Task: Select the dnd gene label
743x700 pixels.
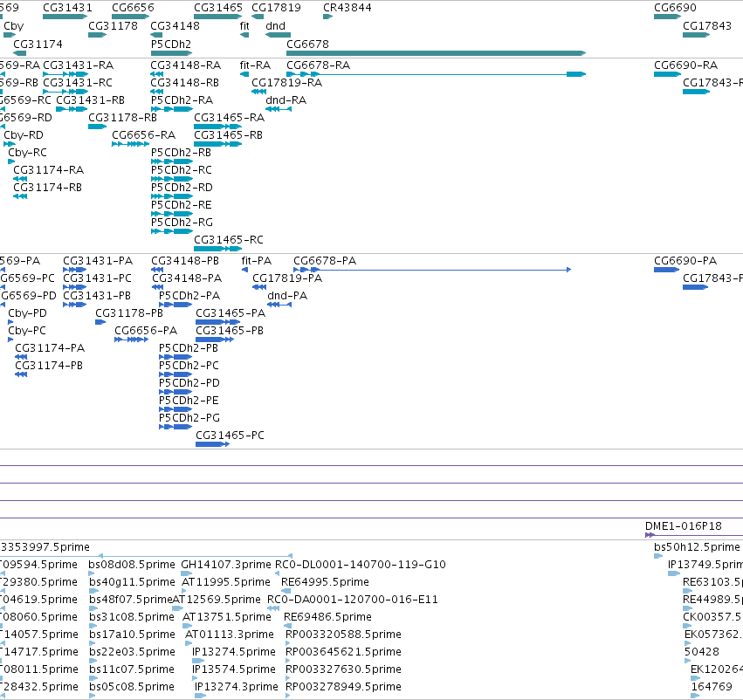Action: point(275,25)
